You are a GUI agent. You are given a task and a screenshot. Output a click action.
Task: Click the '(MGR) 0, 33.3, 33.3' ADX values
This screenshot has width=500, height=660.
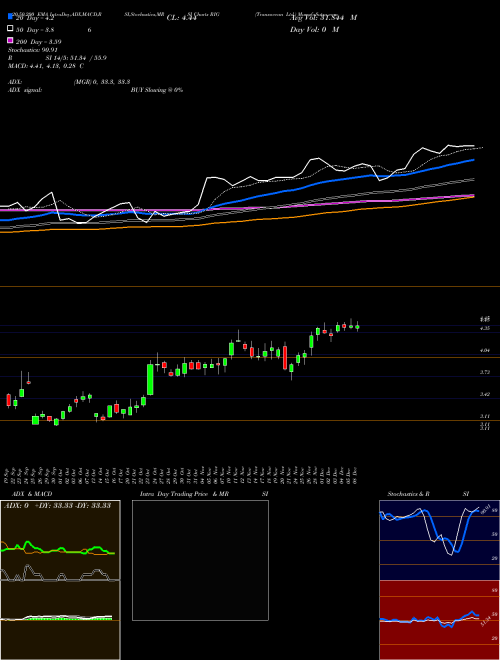point(102,82)
